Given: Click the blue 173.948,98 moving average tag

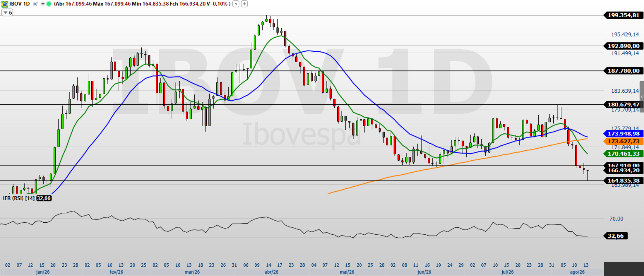Looking at the screenshot, I should pos(623,134).
